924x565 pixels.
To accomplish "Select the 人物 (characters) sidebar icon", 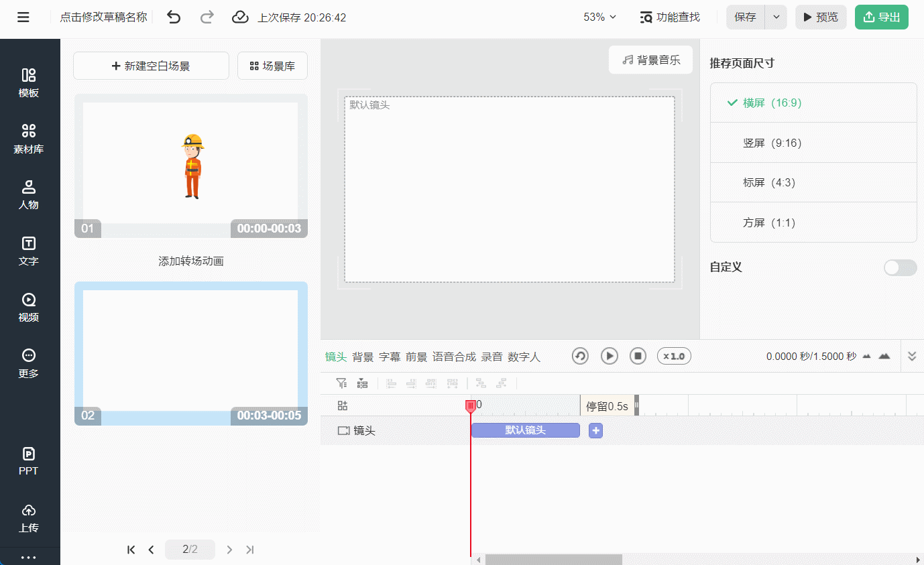I will 29,194.
